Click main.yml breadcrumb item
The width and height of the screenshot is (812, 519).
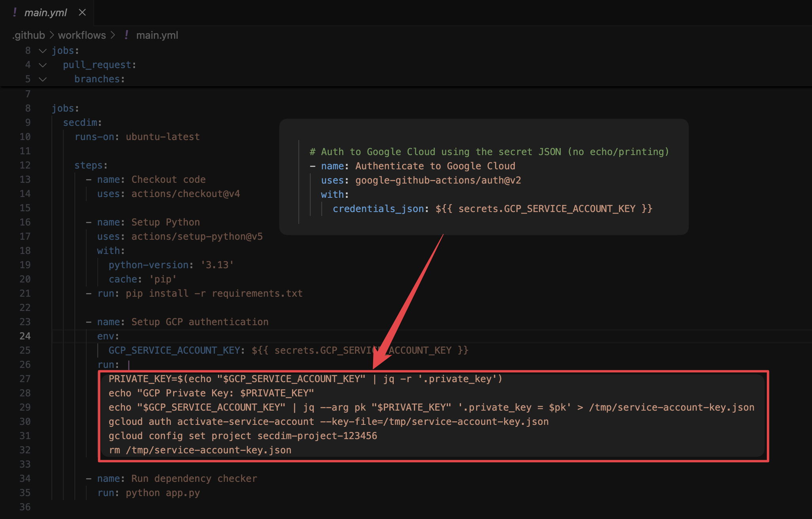[x=157, y=35]
